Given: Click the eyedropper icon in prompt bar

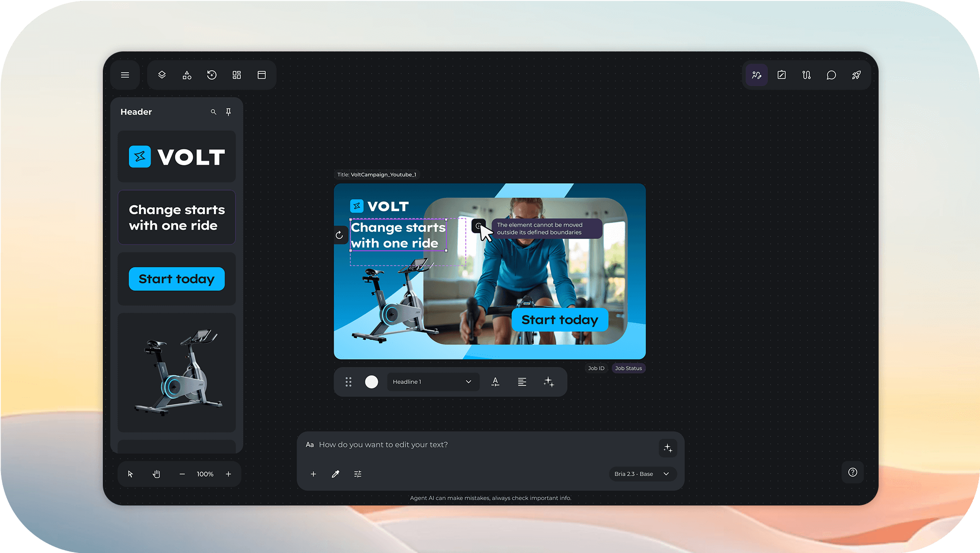Looking at the screenshot, I should point(335,474).
